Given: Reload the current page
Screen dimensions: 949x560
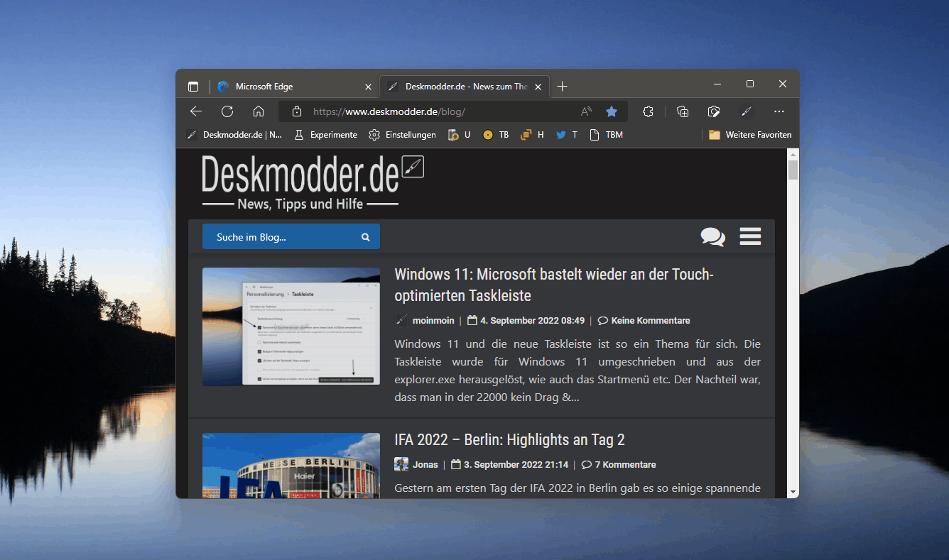Looking at the screenshot, I should (227, 111).
